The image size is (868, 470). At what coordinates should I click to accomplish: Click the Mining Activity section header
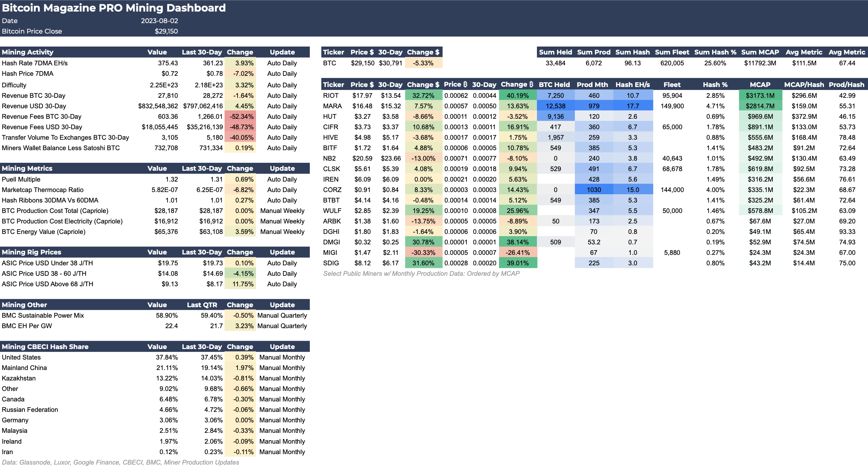coord(27,52)
